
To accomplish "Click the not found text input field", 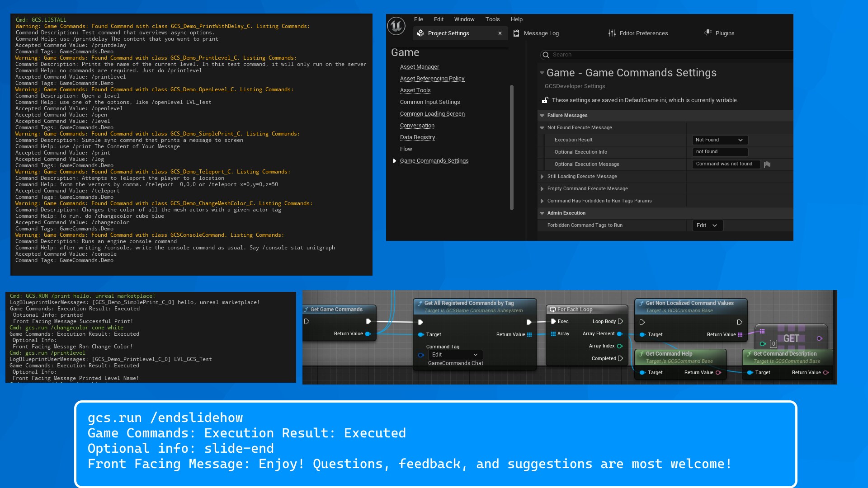I will point(720,152).
